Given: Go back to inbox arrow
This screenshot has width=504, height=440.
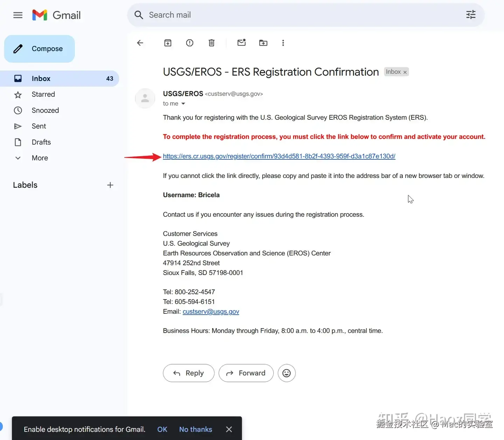Looking at the screenshot, I should coord(140,43).
